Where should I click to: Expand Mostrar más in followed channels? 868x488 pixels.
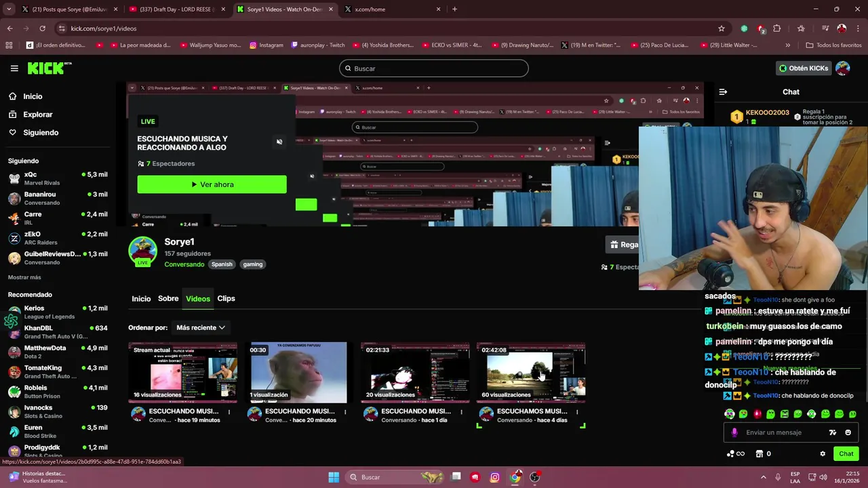pos(24,277)
